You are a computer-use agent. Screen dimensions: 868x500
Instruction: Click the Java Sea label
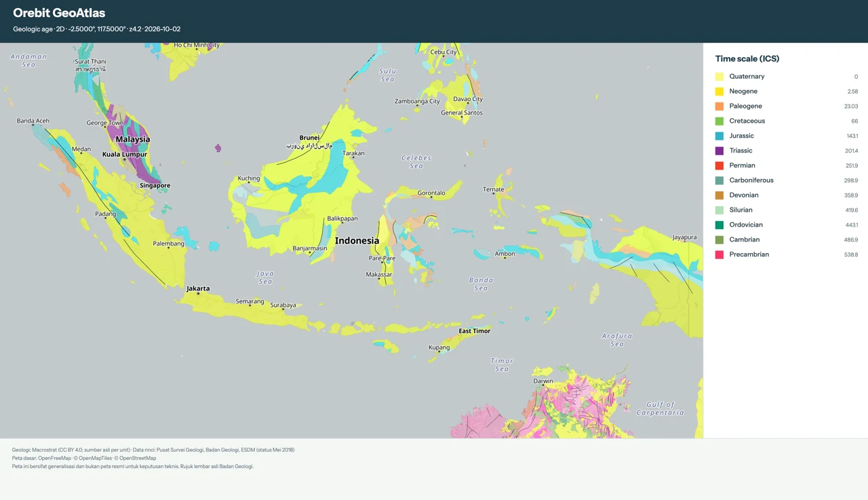pyautogui.click(x=265, y=277)
